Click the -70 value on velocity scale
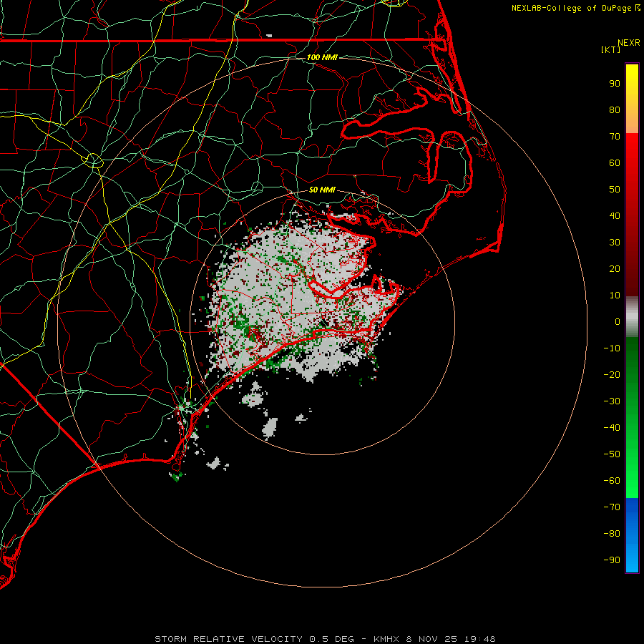The width and height of the screenshot is (644, 644). [x=612, y=507]
